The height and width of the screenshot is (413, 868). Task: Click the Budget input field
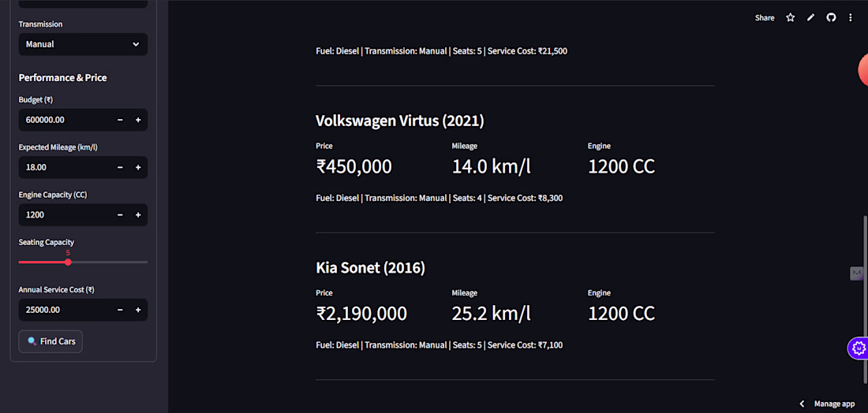[65, 120]
